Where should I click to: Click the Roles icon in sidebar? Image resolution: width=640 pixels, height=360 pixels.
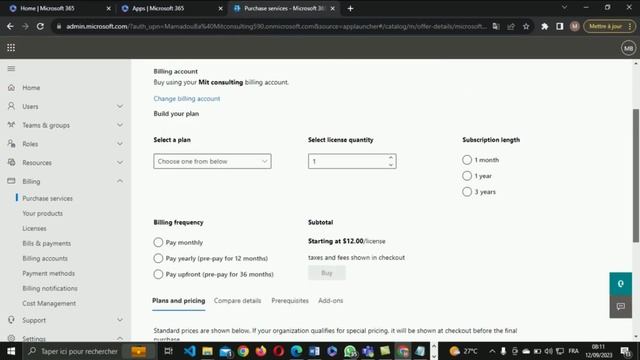[x=11, y=144]
